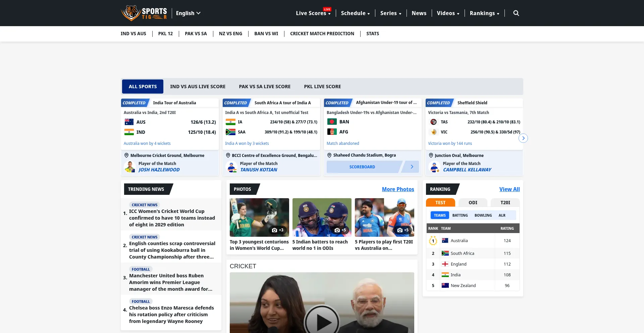Open the Live Scores dropdown menu
The width and height of the screenshot is (644, 333).
pos(313,13)
